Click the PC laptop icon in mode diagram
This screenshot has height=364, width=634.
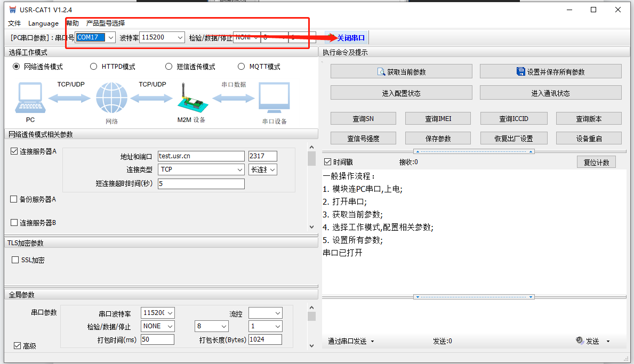click(30, 98)
